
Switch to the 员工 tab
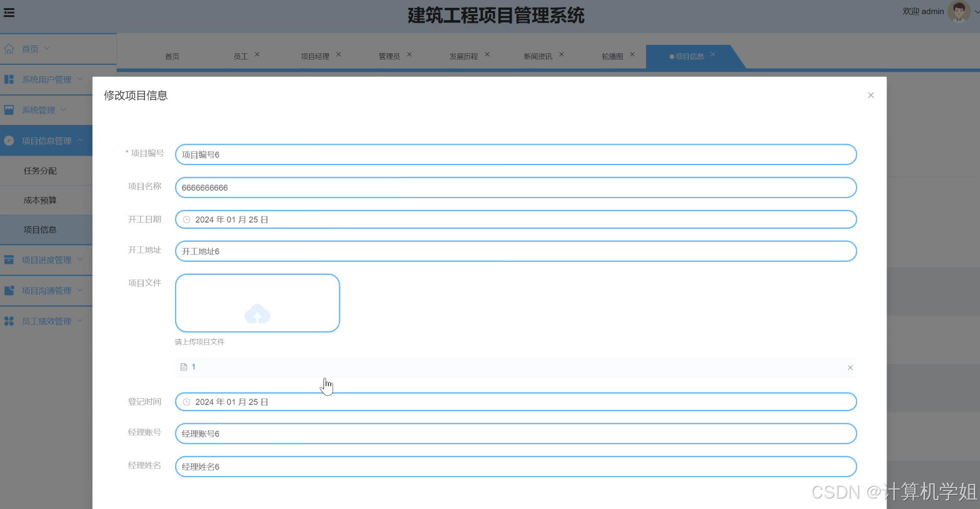(x=240, y=56)
